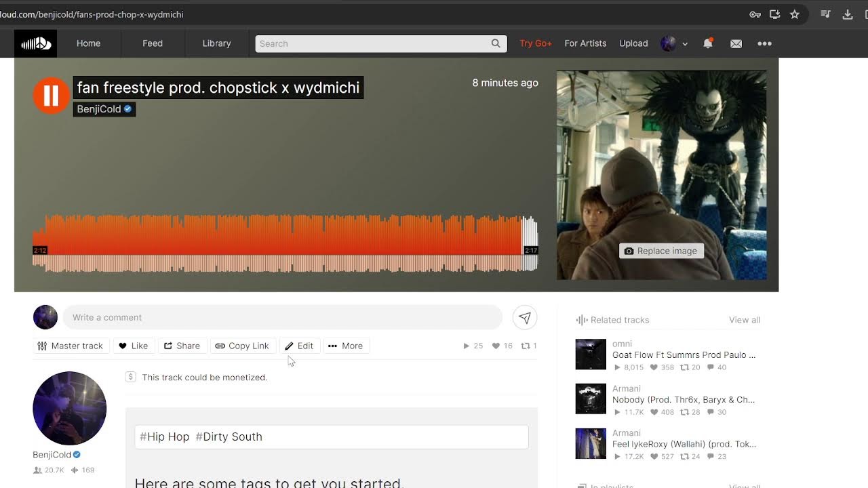The image size is (868, 488).
Task: Open the three-dot settings menu in navbar
Action: pos(764,43)
